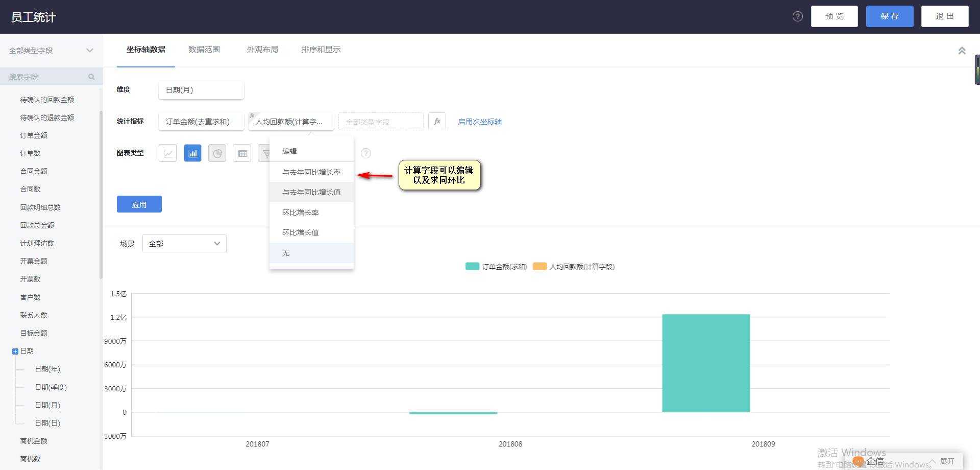Open the 场景 全部 dropdown

point(184,244)
